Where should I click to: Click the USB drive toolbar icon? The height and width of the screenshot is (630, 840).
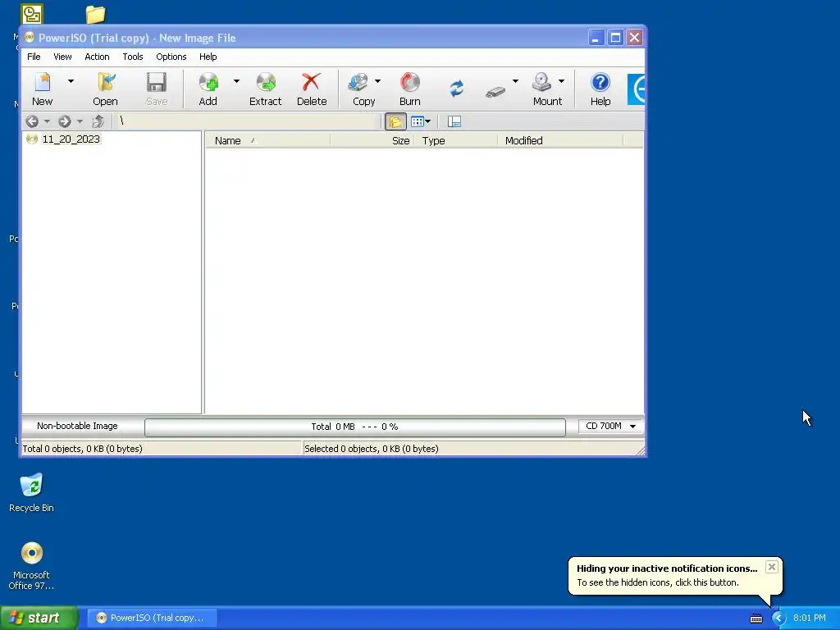click(495, 92)
